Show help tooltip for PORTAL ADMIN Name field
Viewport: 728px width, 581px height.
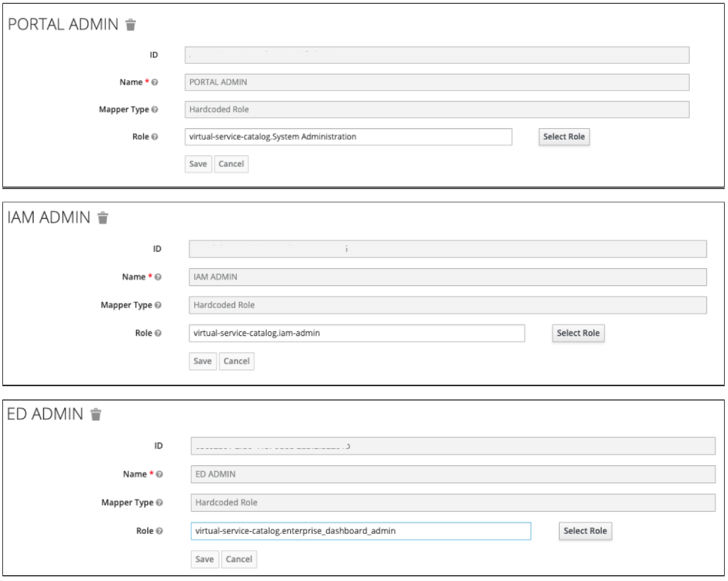pyautogui.click(x=154, y=82)
